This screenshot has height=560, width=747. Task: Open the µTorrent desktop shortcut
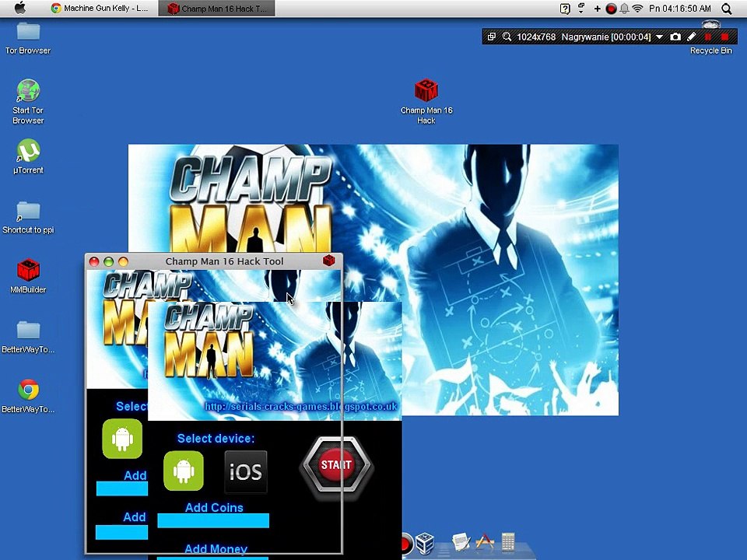tap(28, 150)
